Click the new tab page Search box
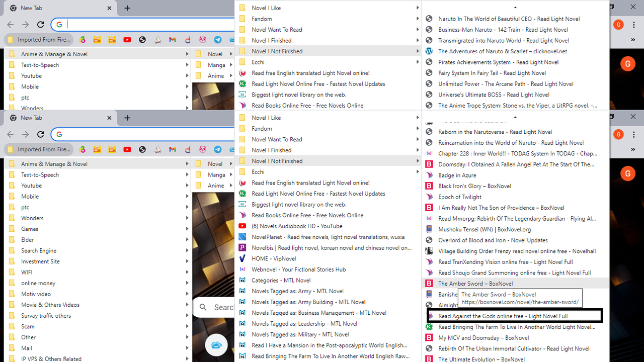Viewport: 644px width, 362px height. click(214, 307)
